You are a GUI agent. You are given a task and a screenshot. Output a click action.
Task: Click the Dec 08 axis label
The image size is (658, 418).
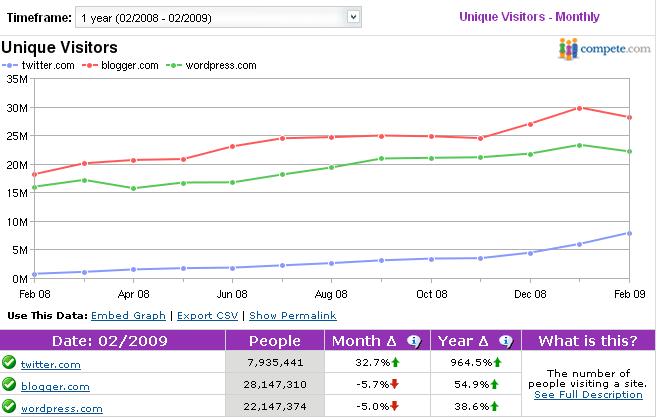pos(530,294)
